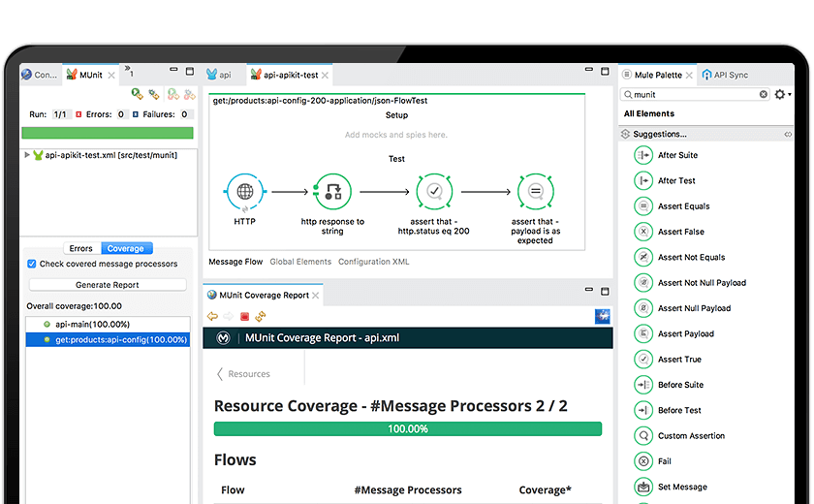Click the 'Add mocks and spies here.' setup area
The width and height of the screenshot is (814, 504).
coord(396,135)
